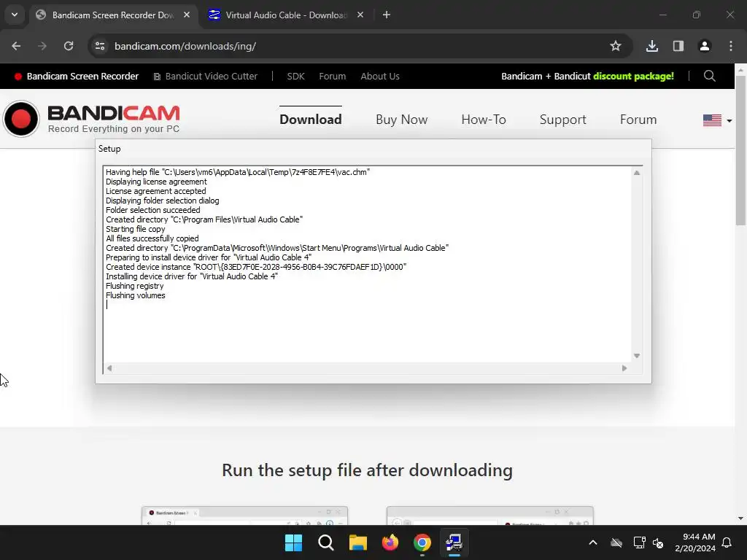Open Chrome from taskbar
This screenshot has width=747, height=560.
coord(422,542)
